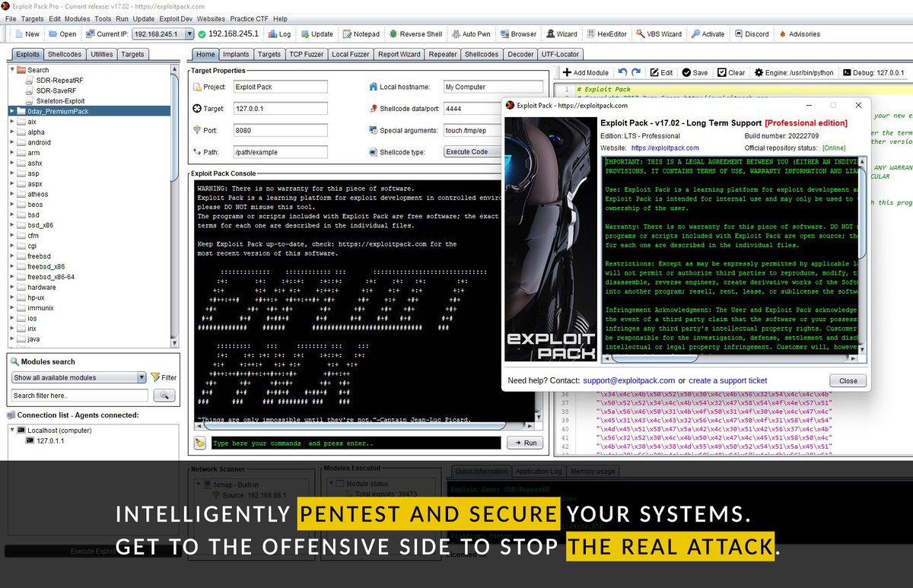Click the Engine /usr/bin/python setting

tap(794, 72)
